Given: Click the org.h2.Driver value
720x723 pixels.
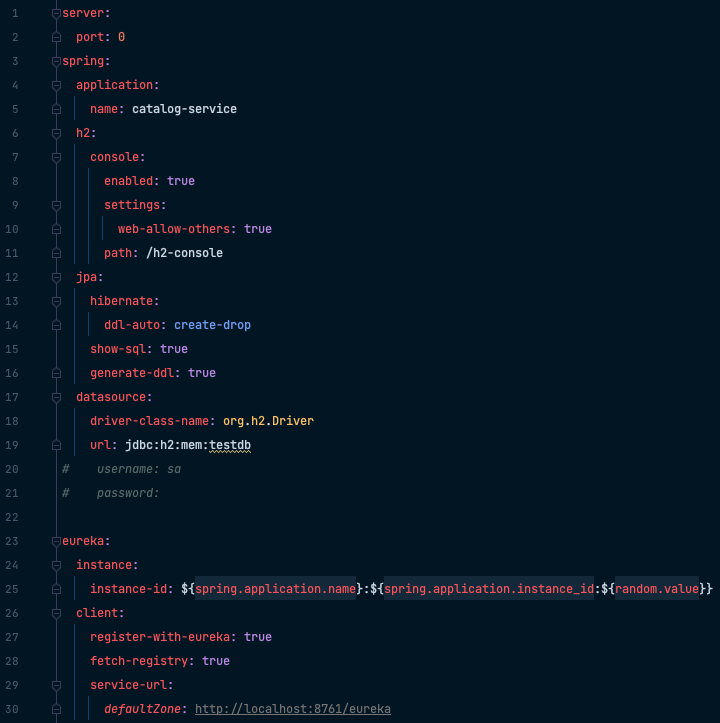Looking at the screenshot, I should tap(268, 421).
